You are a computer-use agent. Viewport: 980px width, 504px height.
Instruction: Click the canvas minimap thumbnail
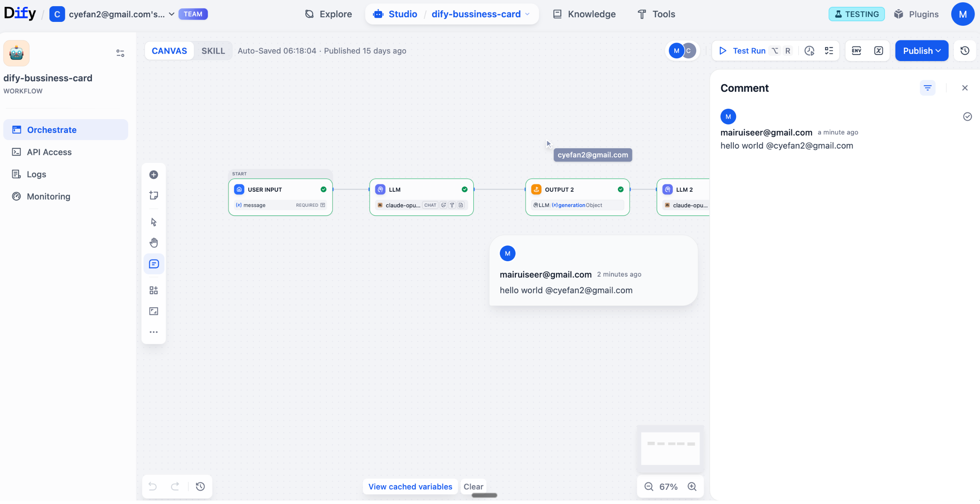pos(670,448)
